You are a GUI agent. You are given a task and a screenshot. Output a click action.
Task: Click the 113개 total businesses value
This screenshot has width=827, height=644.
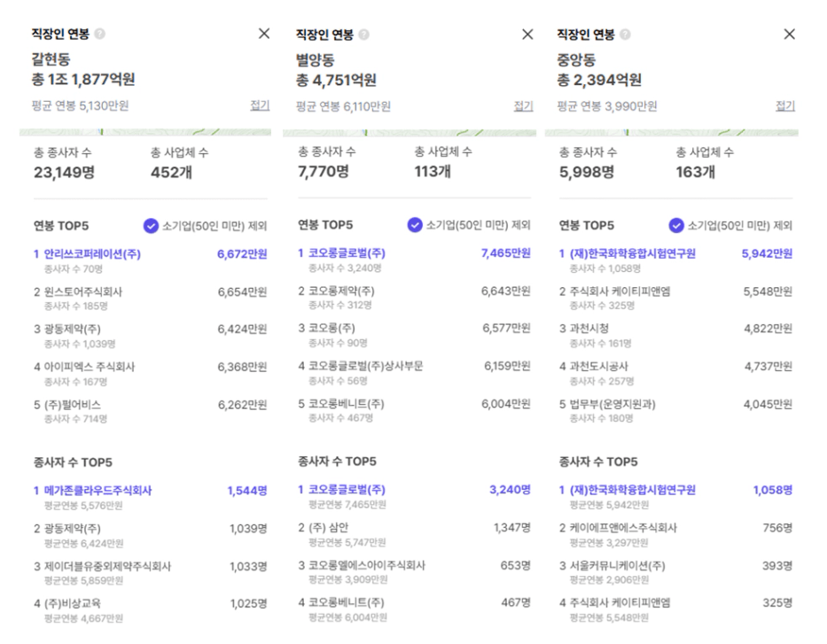tap(433, 171)
